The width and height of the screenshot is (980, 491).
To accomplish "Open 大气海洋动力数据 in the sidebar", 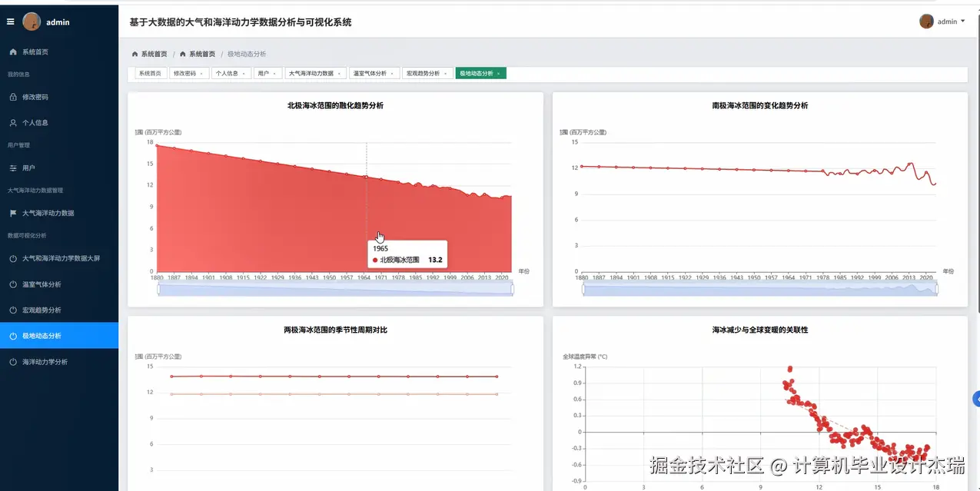I will 59,213.
